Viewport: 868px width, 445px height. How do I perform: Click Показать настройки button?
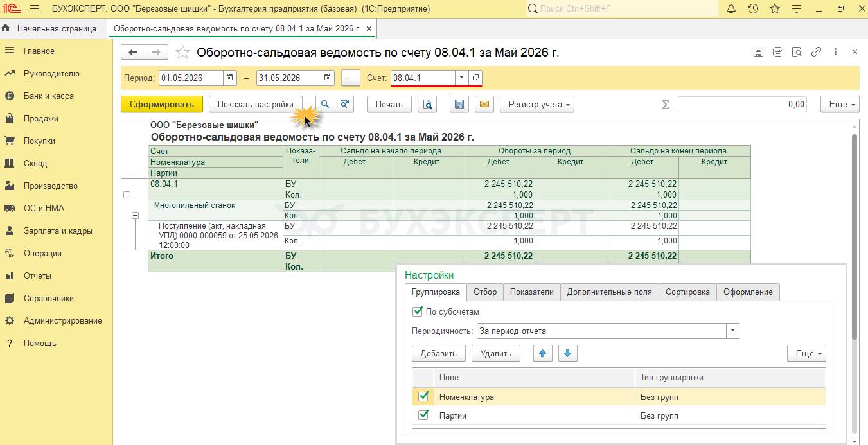pos(256,104)
